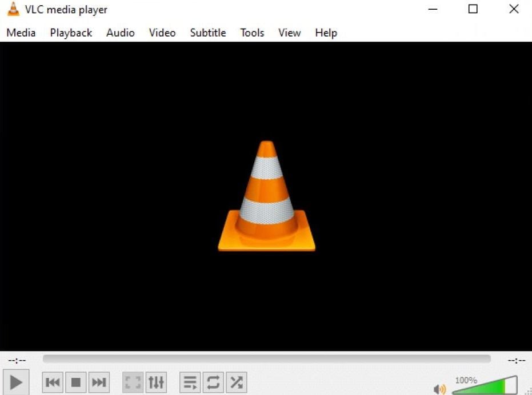Close VLC media player window
This screenshot has height=395, width=532.
coord(514,9)
